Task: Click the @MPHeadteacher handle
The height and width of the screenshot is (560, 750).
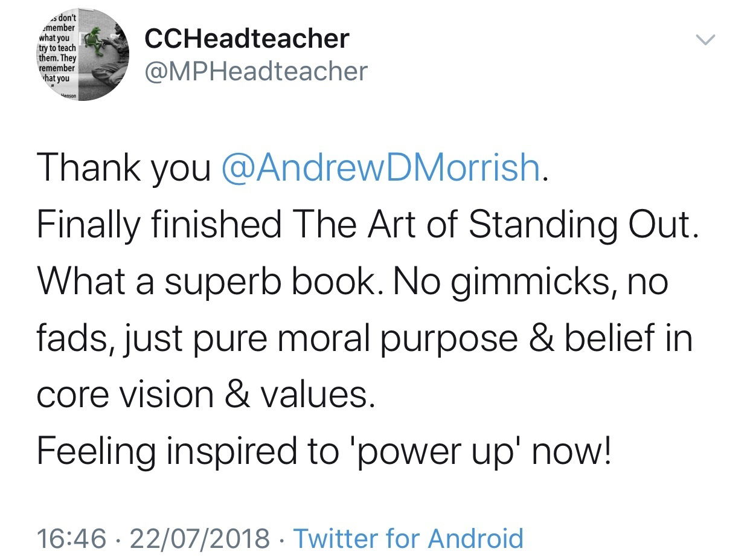Action: click(255, 72)
